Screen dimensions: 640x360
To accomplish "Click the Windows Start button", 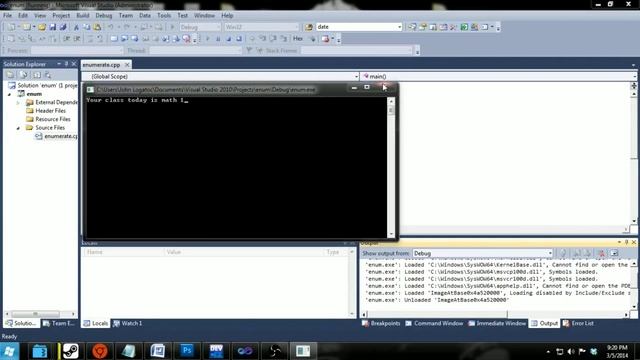I will (10, 351).
